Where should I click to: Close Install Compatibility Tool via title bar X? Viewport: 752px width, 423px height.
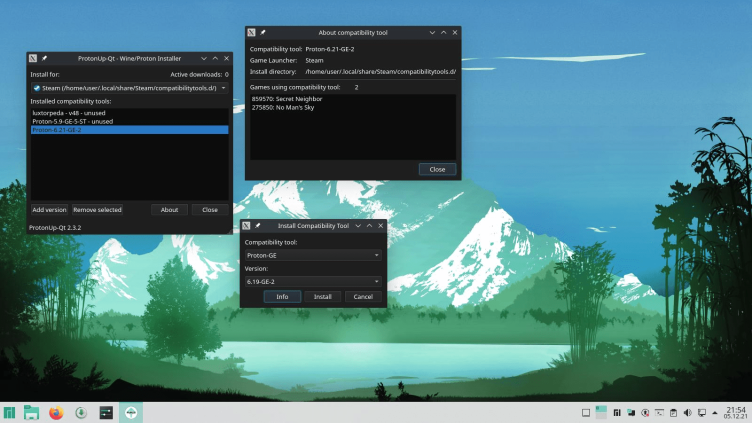click(x=381, y=226)
